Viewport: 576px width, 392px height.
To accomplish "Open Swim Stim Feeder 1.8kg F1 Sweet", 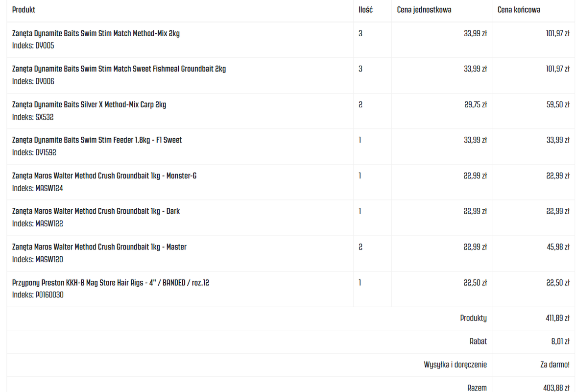I will pos(97,140).
